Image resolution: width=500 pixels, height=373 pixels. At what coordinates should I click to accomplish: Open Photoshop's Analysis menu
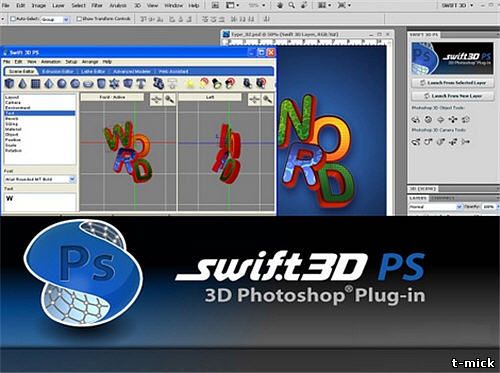tap(118, 6)
